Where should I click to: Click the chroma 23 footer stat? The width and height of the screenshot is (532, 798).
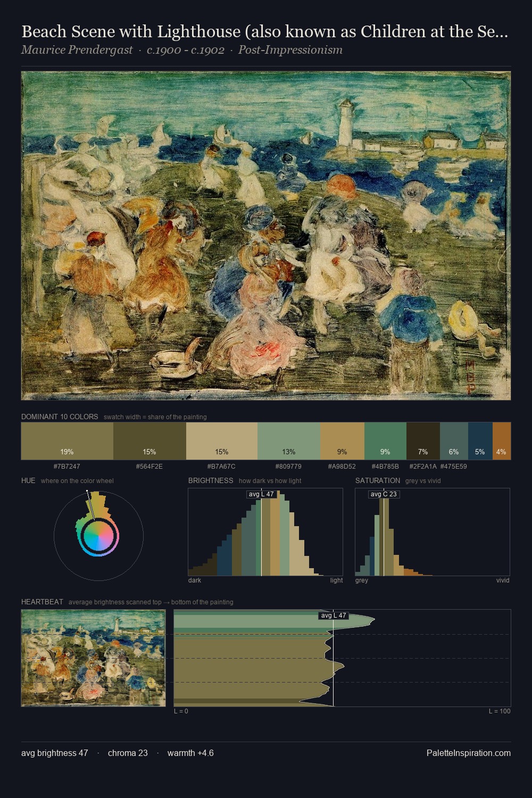[128, 753]
